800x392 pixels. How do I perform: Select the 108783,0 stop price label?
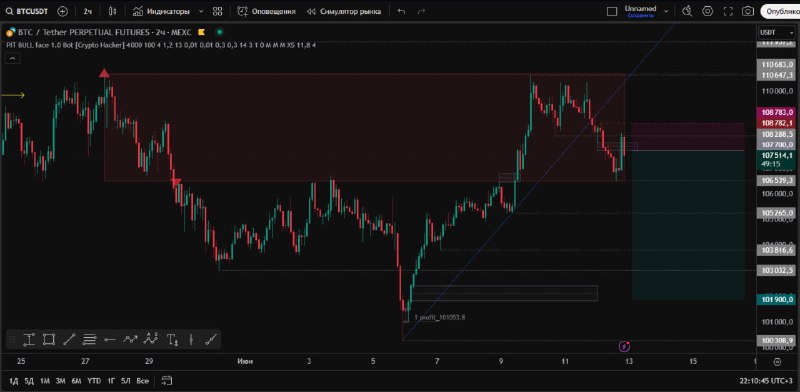778,112
